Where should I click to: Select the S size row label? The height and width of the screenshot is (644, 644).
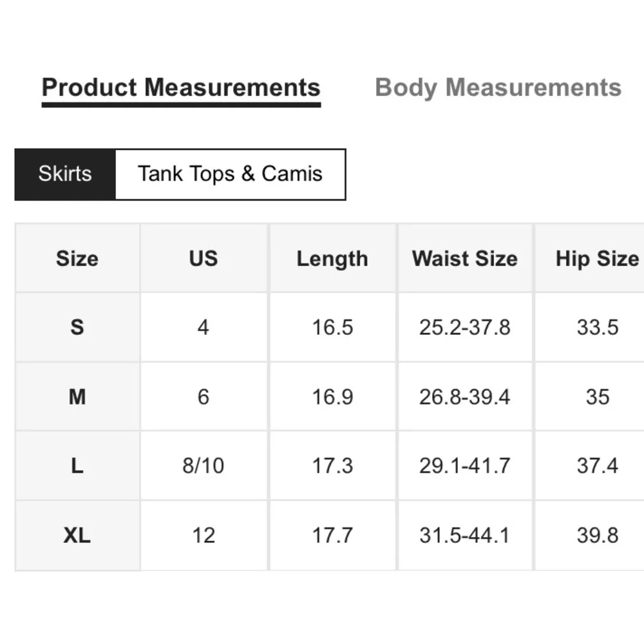click(x=77, y=327)
